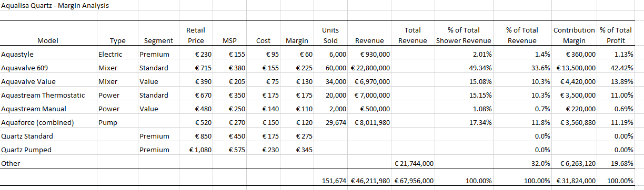Image resolution: width=644 pixels, height=190 pixels.
Task: Select MSP cell € 380
Action: click(237, 68)
